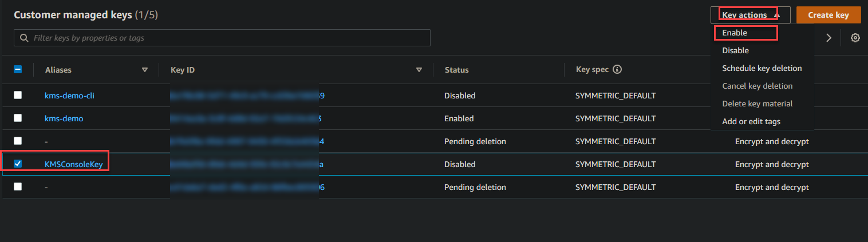Open the key ID link in the kms-demo-cli row
This screenshot has width=868, height=242.
[247, 96]
